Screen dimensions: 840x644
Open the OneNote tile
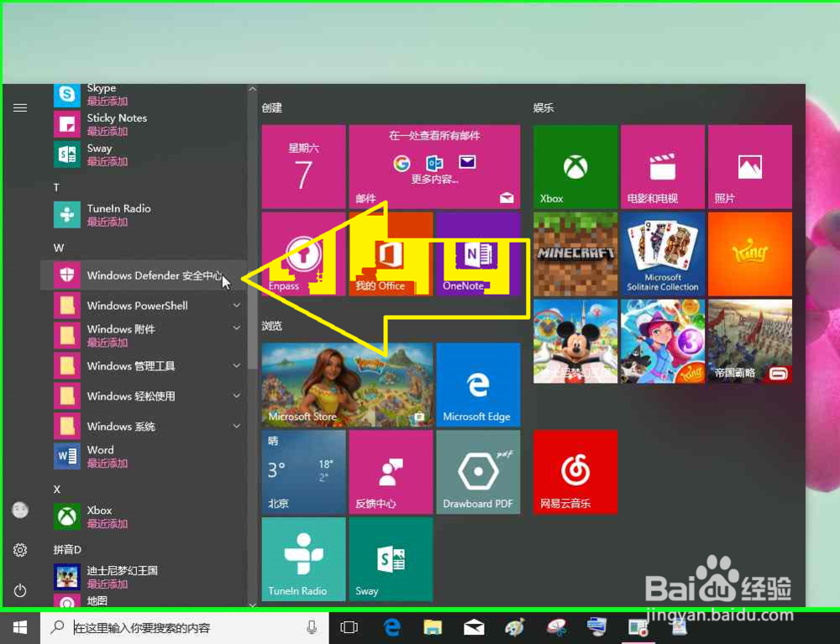click(x=479, y=254)
